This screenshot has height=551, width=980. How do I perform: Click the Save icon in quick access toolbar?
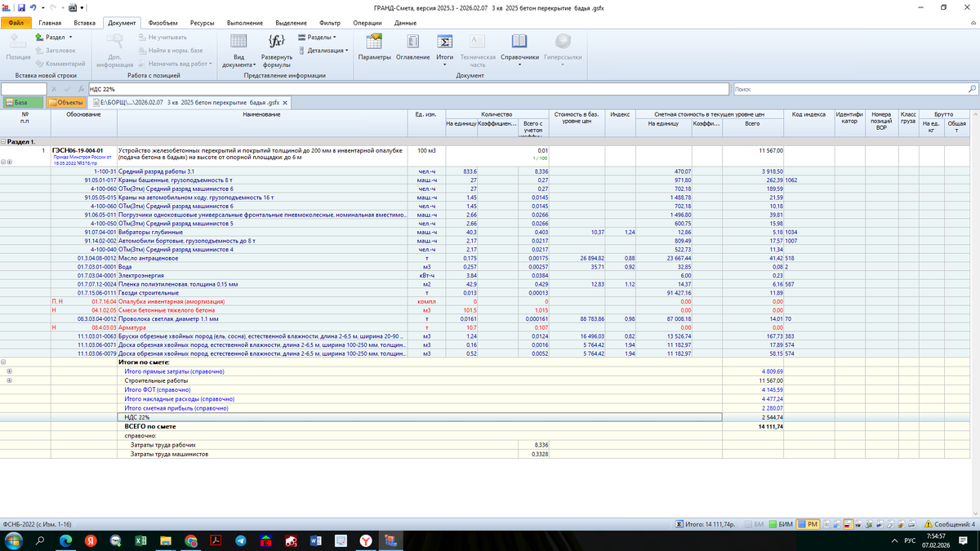point(20,7)
